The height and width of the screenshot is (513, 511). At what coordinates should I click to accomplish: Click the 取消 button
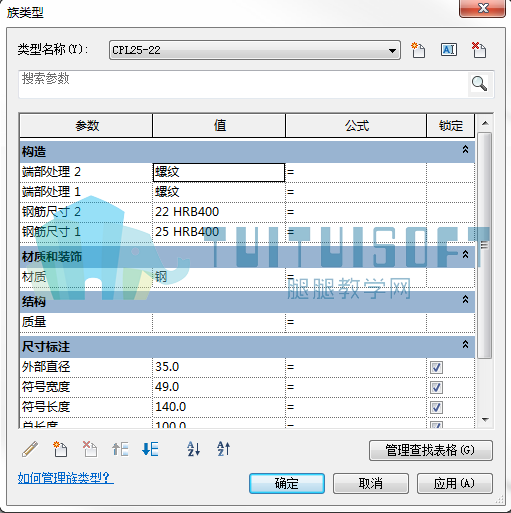click(371, 483)
